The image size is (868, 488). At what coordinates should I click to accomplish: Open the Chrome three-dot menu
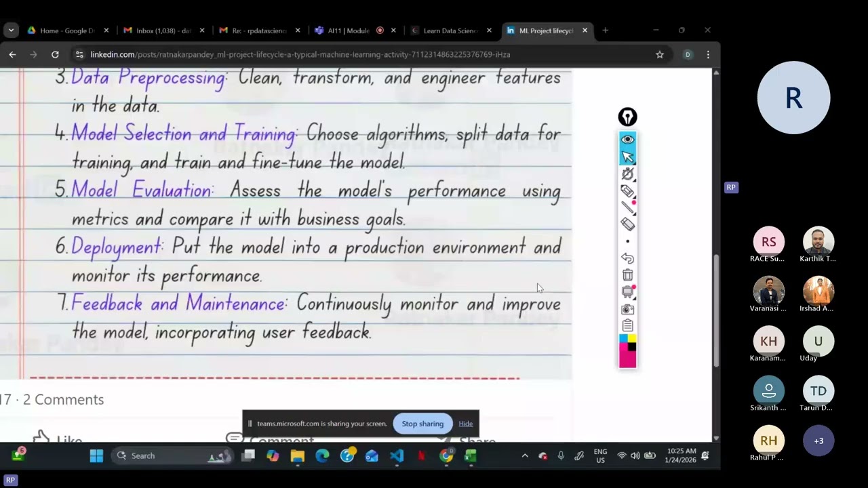pyautogui.click(x=708, y=54)
